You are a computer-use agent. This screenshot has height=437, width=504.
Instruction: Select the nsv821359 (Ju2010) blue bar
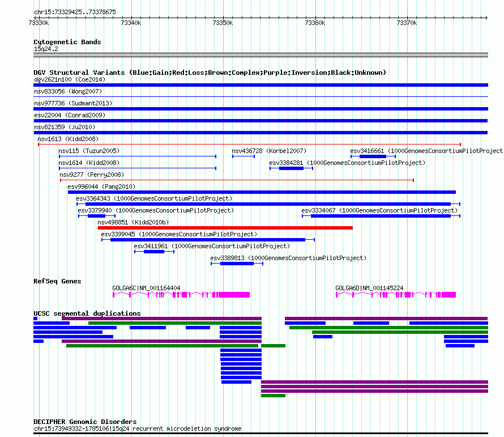click(x=260, y=133)
